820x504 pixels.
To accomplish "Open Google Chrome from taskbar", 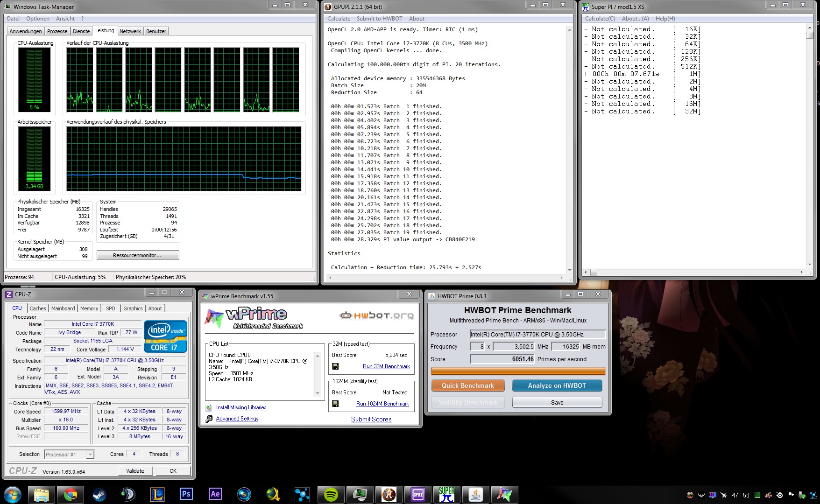I will 70,494.
